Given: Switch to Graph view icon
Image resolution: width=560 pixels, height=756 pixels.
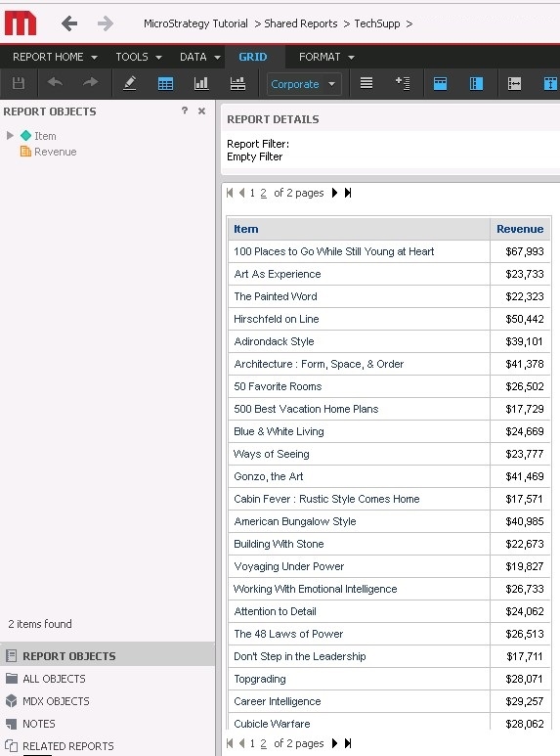Looking at the screenshot, I should point(201,83).
